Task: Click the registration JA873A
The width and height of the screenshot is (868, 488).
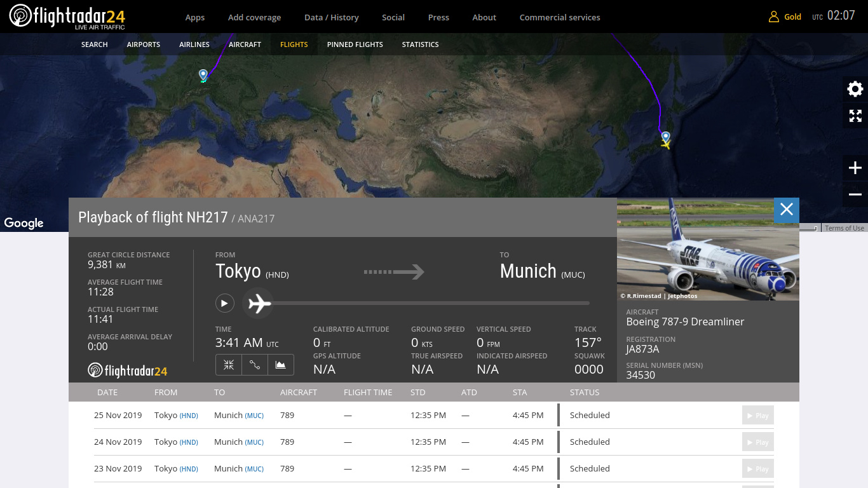Action: click(x=642, y=349)
